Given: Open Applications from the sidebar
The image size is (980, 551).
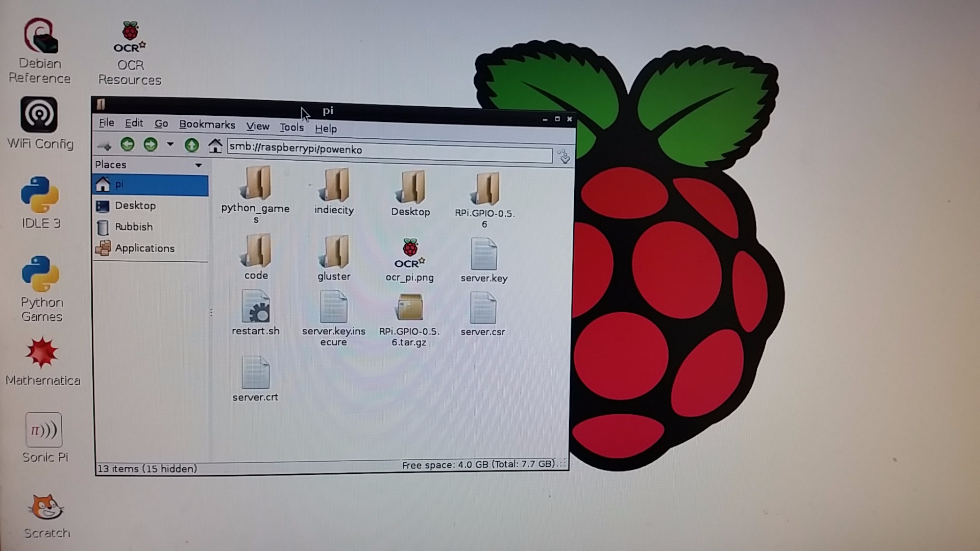Looking at the screenshot, I should pyautogui.click(x=144, y=248).
